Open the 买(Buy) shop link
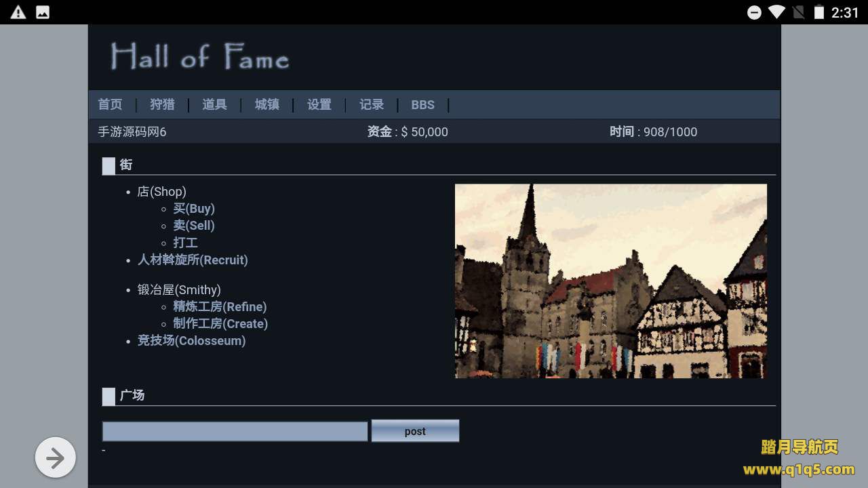The height and width of the screenshot is (488, 868). click(x=193, y=209)
